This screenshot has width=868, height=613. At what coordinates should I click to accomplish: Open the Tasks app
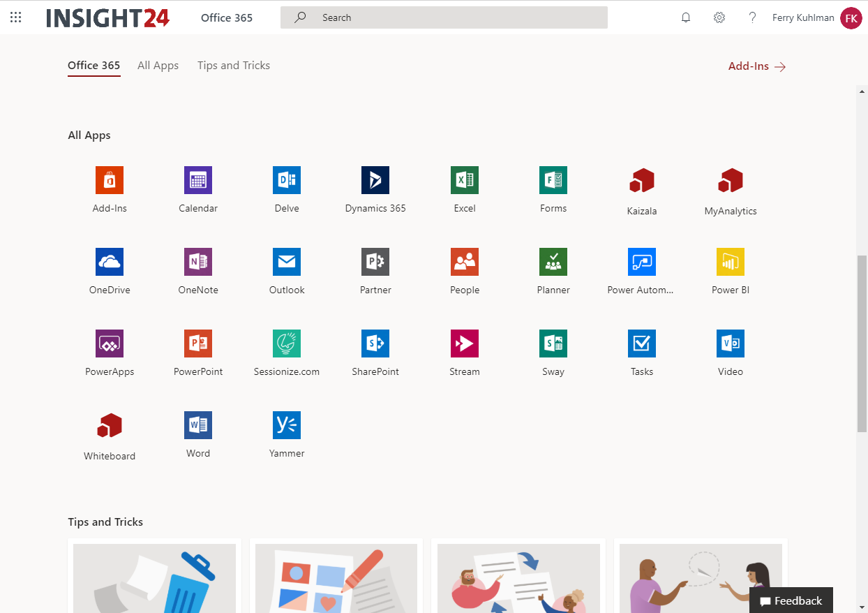click(x=642, y=344)
